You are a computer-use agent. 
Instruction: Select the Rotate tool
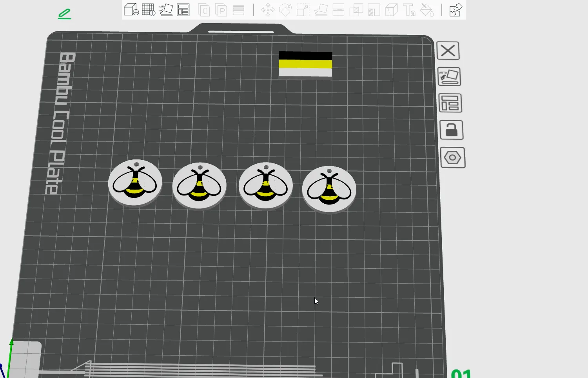(285, 9)
